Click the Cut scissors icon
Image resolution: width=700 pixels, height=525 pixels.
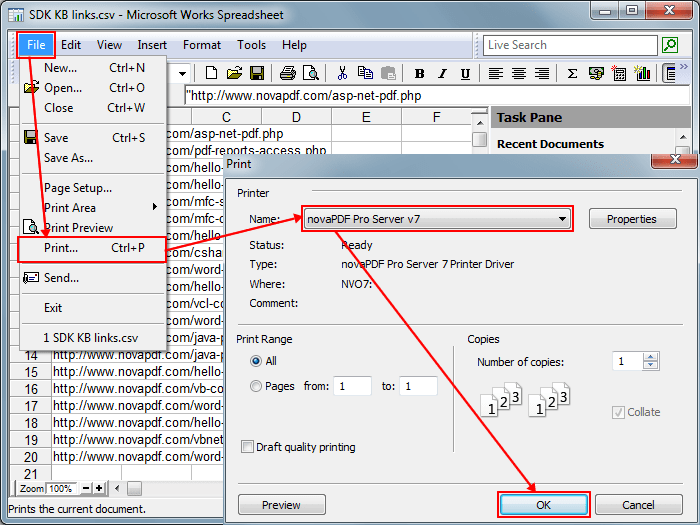tap(342, 73)
